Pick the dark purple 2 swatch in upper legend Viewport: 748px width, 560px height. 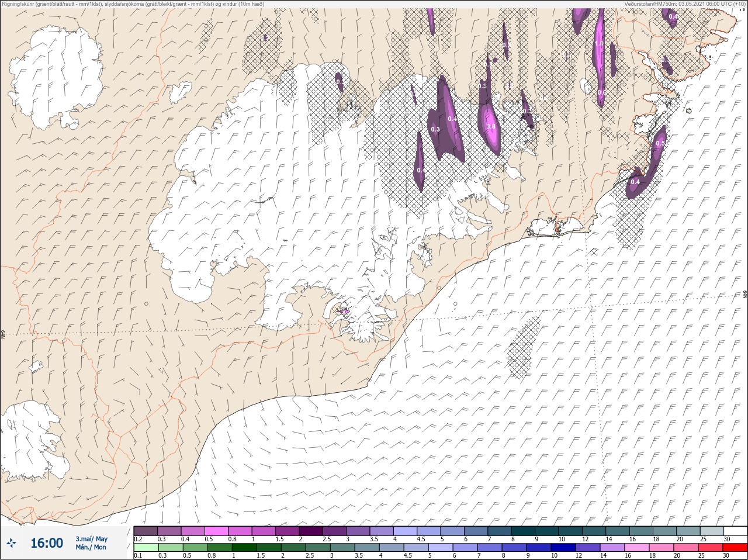[311, 531]
